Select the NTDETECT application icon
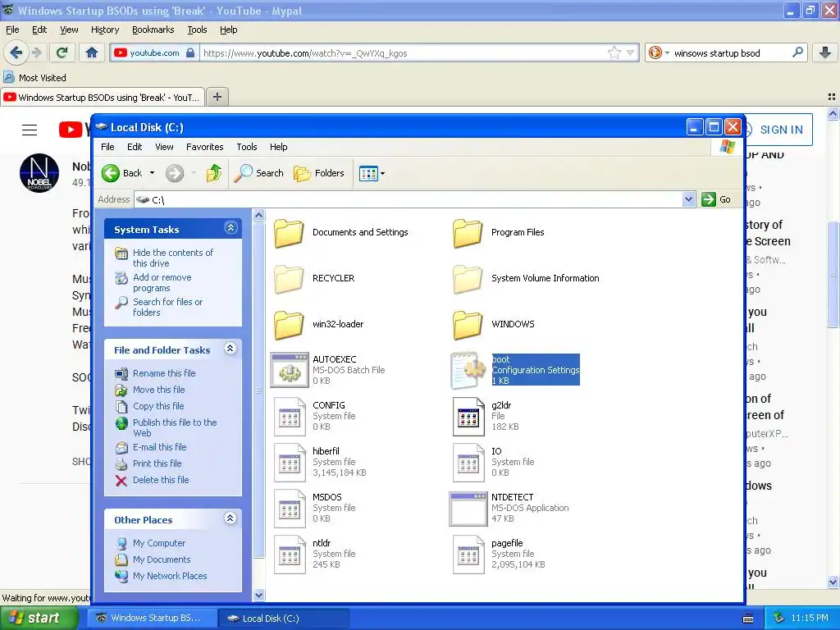Image resolution: width=840 pixels, height=630 pixels. point(468,509)
